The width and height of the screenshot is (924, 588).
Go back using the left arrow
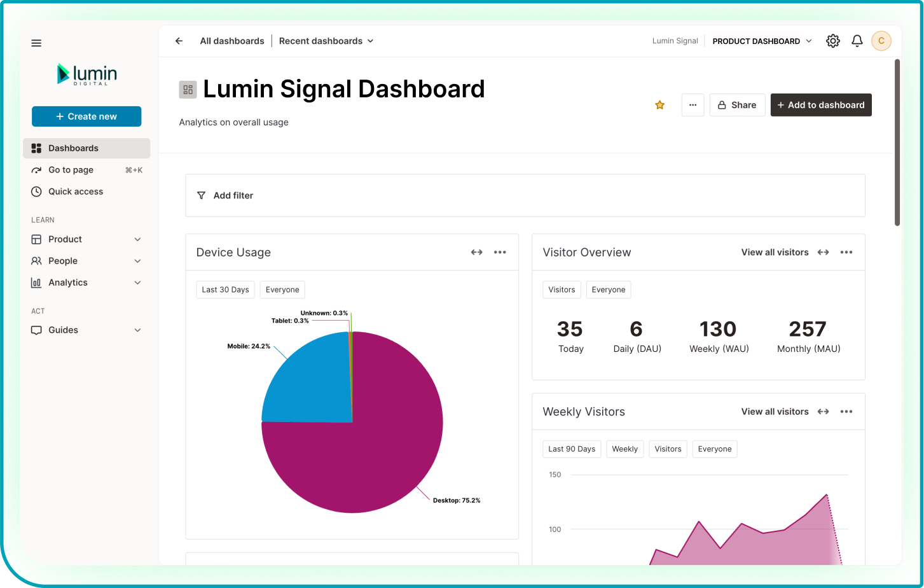pos(179,41)
